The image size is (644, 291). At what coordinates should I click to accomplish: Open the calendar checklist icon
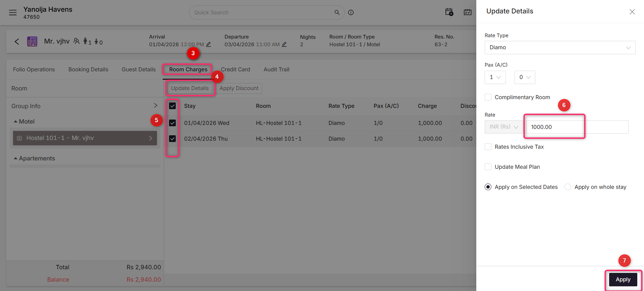click(468, 12)
